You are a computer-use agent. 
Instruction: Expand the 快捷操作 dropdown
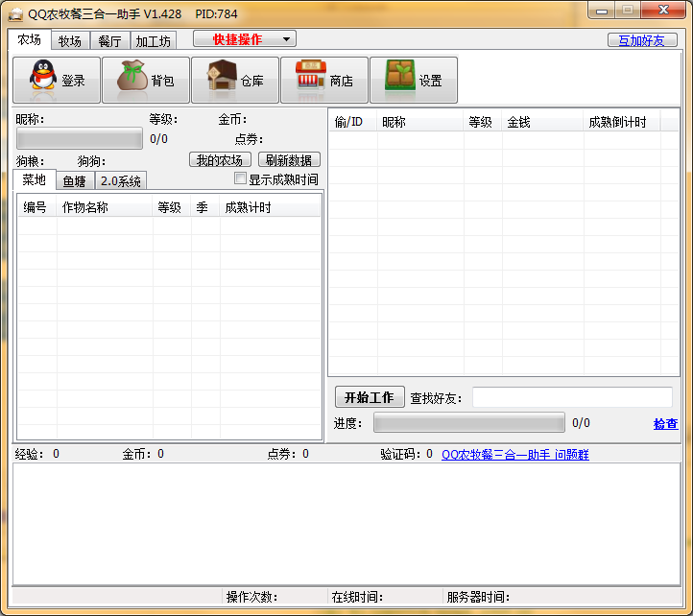tap(245, 39)
